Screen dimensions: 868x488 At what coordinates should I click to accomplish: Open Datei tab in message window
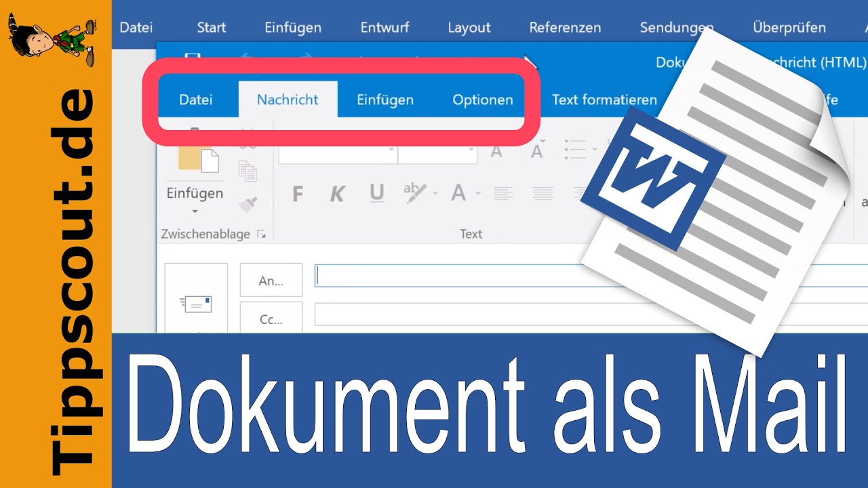tap(195, 100)
